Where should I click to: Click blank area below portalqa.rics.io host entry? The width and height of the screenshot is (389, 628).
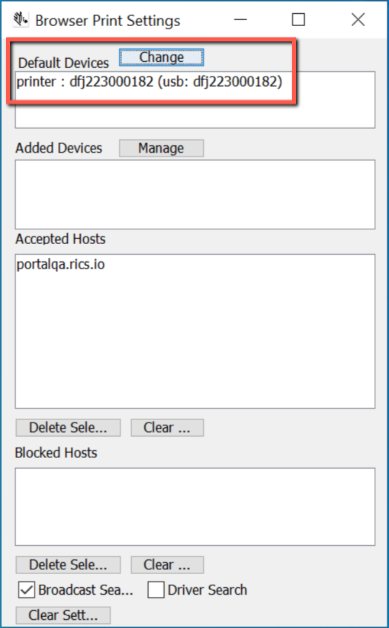tap(195, 340)
